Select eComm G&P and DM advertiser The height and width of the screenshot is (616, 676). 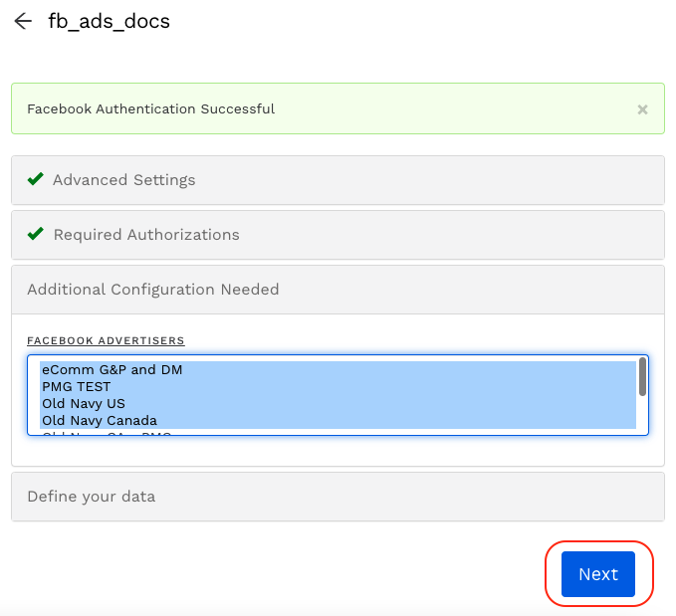[112, 370]
